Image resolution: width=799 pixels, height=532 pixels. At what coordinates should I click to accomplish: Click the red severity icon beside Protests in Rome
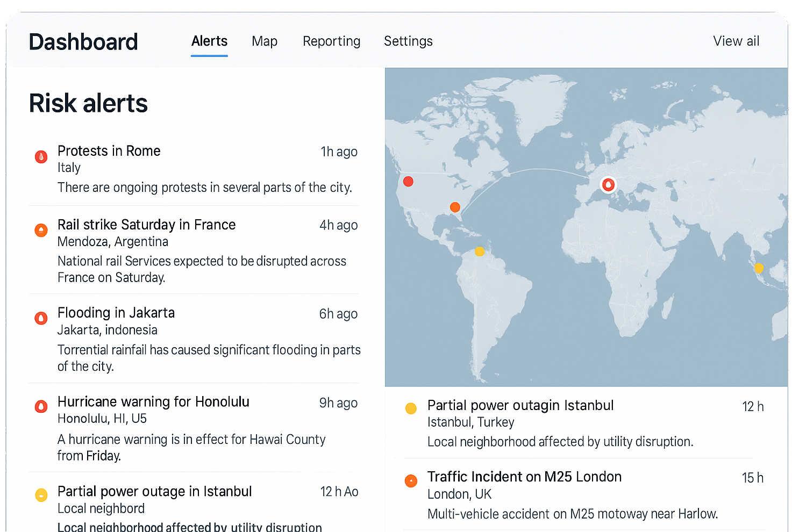tap(41, 156)
